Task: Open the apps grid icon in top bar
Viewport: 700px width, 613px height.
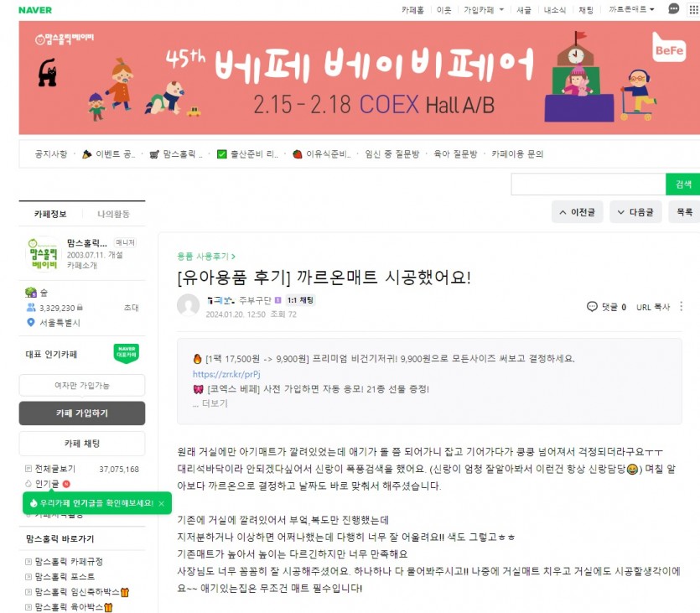Action: (694, 10)
